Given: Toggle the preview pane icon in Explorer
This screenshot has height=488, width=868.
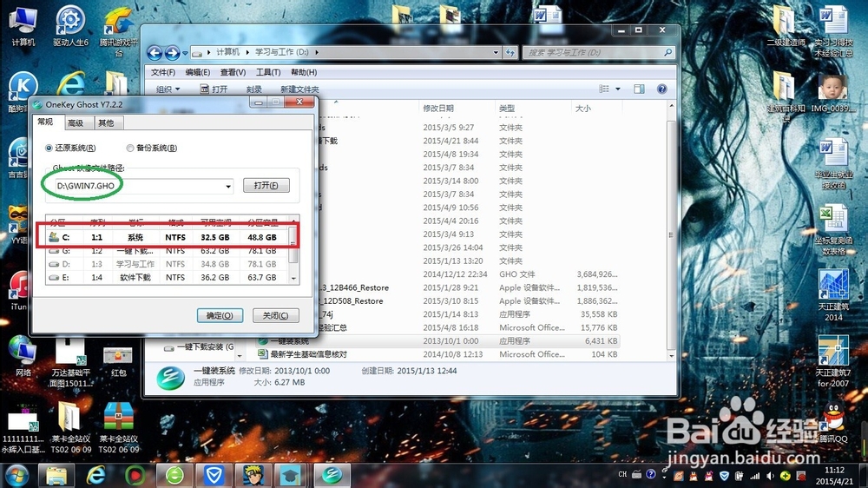Looking at the screenshot, I should pos(639,89).
